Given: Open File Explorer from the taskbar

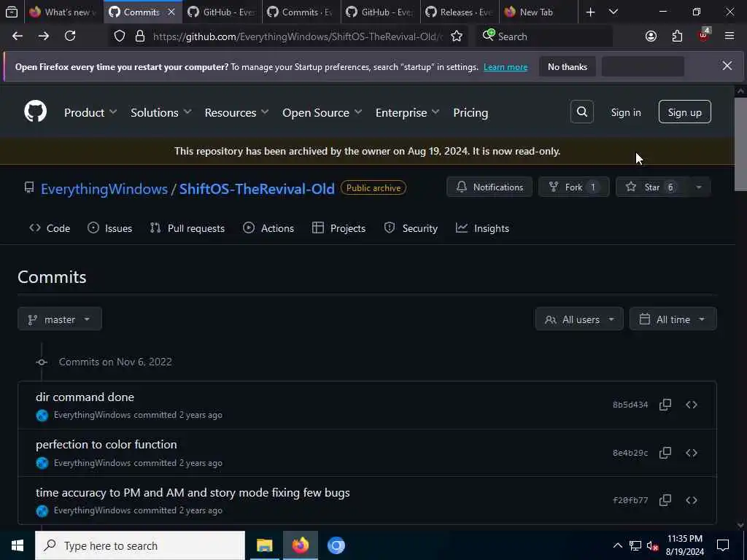Looking at the screenshot, I should click(264, 545).
